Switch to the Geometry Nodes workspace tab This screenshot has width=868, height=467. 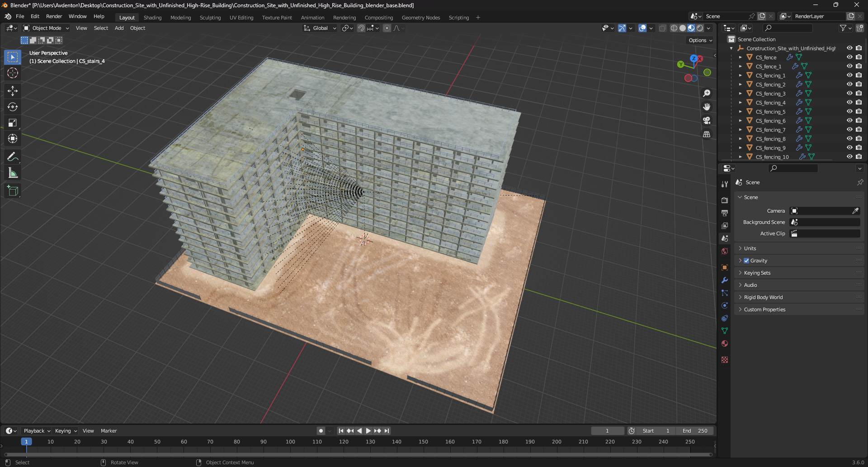[x=420, y=18]
